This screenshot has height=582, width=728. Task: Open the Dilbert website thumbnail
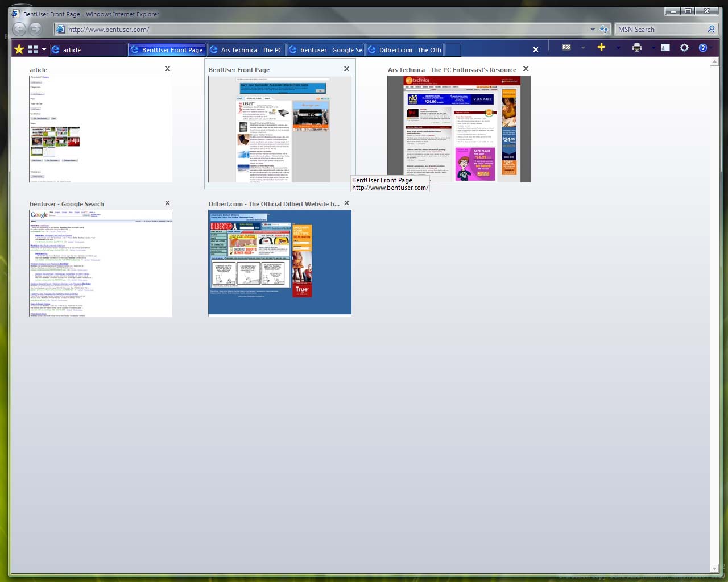tap(280, 262)
